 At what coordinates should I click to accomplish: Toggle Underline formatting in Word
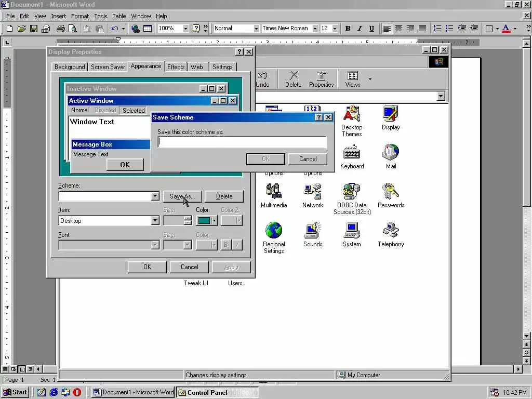[371, 29]
